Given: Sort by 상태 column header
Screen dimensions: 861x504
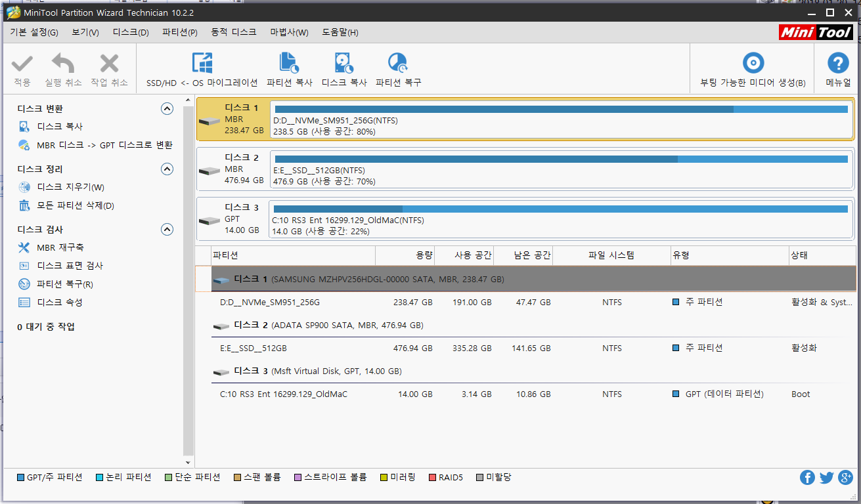Looking at the screenshot, I should click(x=822, y=255).
